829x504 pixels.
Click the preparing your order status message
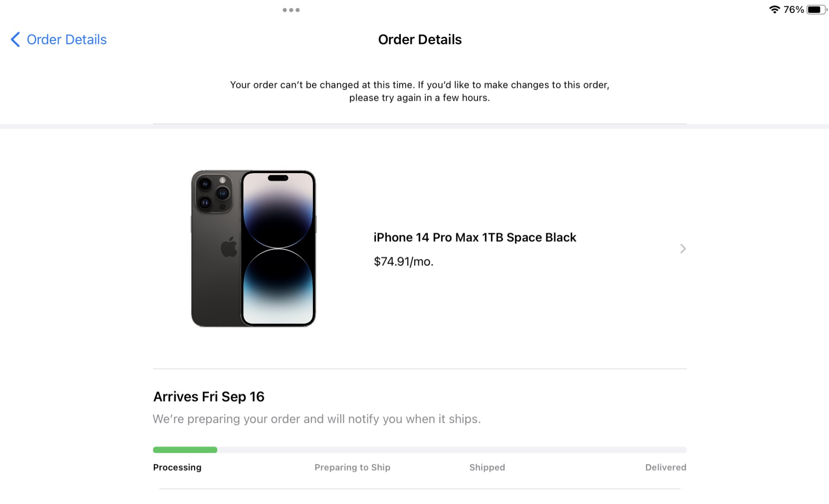pyautogui.click(x=317, y=419)
